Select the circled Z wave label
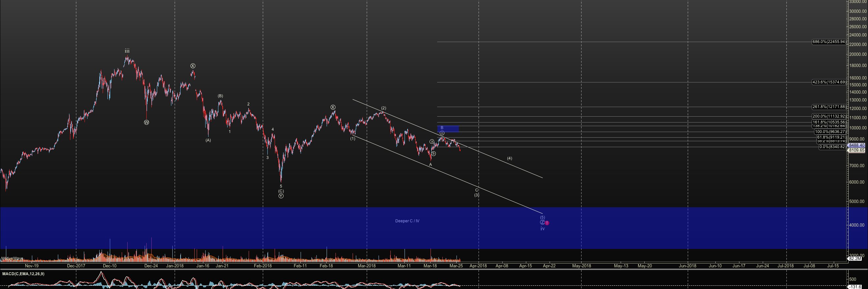868x289 pixels. pos(542,222)
